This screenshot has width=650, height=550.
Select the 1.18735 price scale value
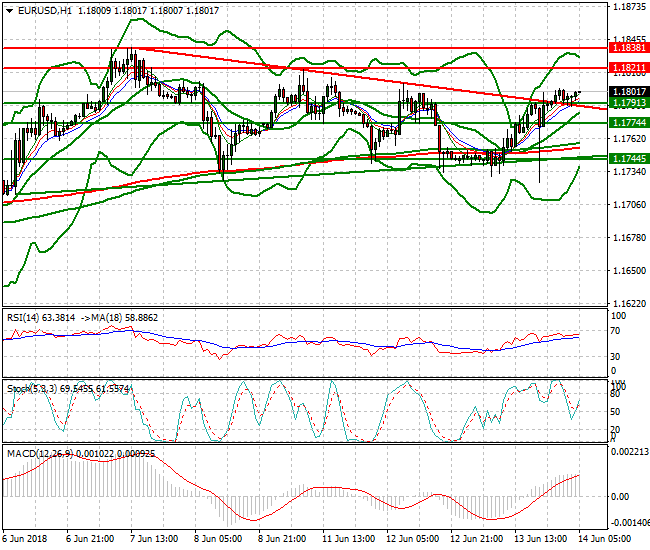point(630,7)
